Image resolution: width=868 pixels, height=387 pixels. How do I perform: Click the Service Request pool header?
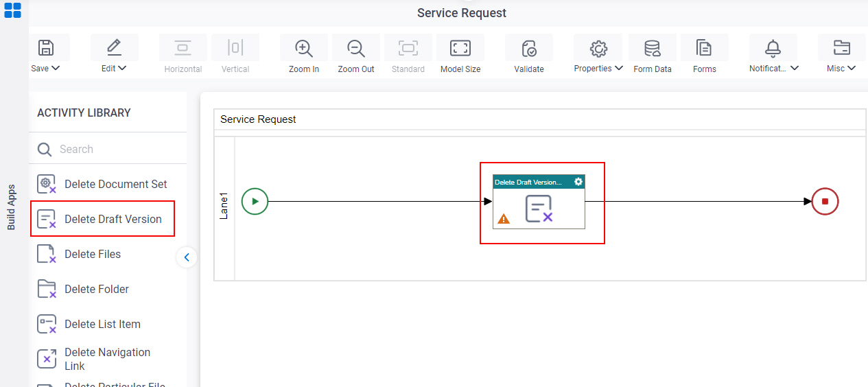[x=258, y=119]
